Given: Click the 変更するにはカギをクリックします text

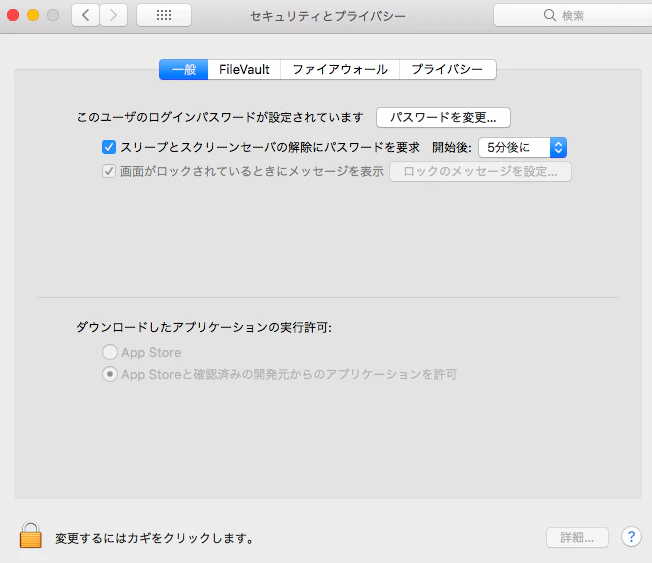Looking at the screenshot, I should 154,538.
